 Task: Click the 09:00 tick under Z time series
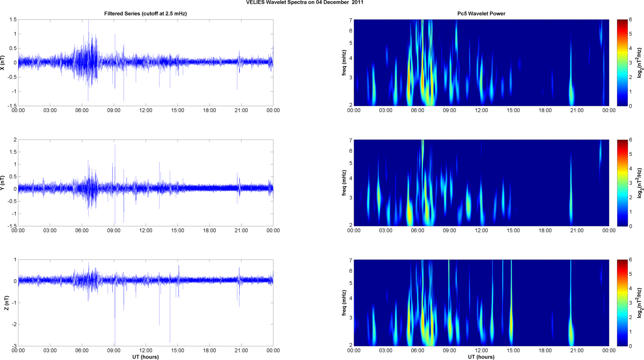[114, 350]
